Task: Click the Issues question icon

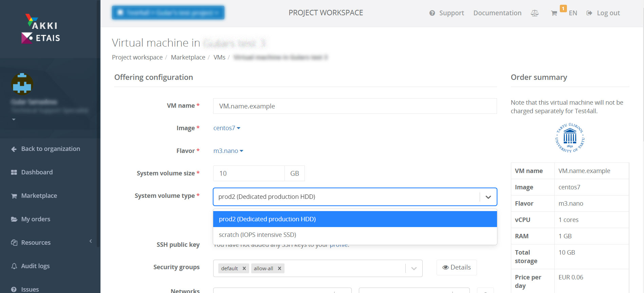Action: pyautogui.click(x=14, y=290)
